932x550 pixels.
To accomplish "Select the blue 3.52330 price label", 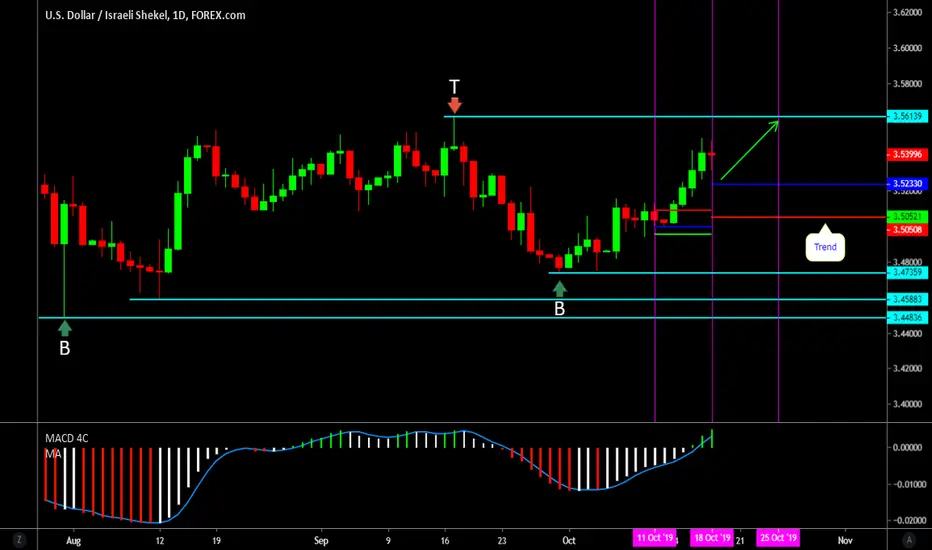I will (x=907, y=184).
